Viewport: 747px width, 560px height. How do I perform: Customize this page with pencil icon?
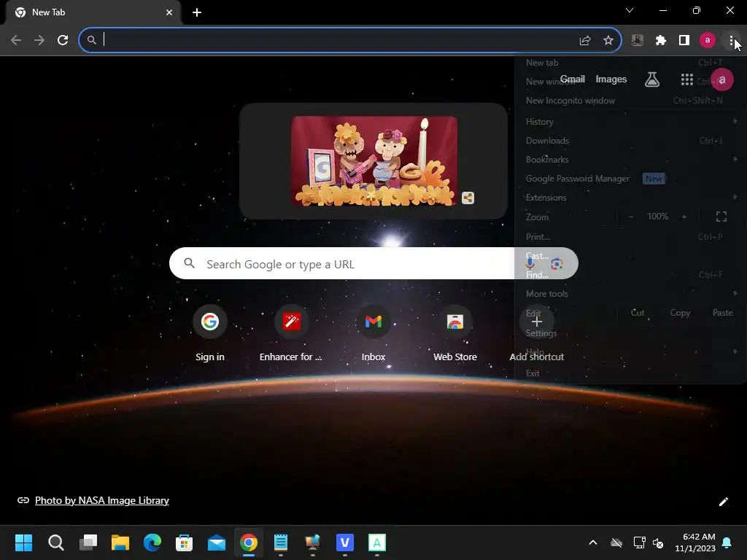tap(723, 502)
